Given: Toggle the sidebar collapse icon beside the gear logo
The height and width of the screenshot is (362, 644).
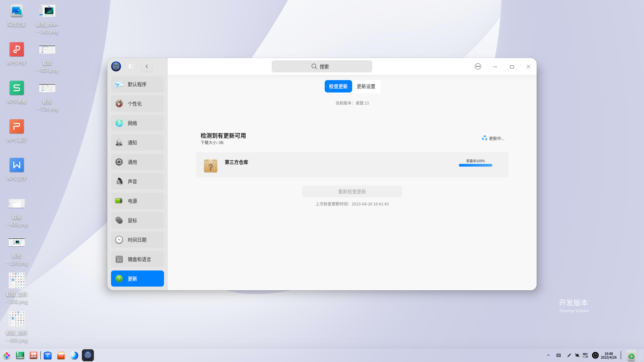Looking at the screenshot, I should [131, 66].
